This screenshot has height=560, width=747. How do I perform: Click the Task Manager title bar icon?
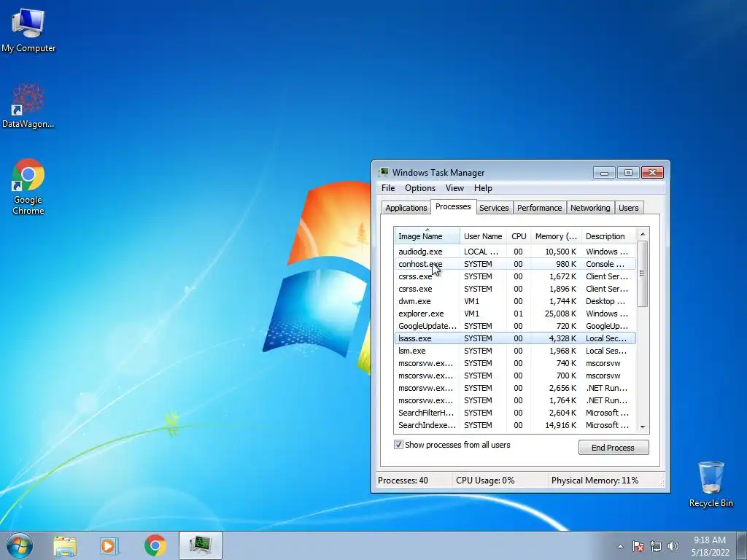point(384,172)
